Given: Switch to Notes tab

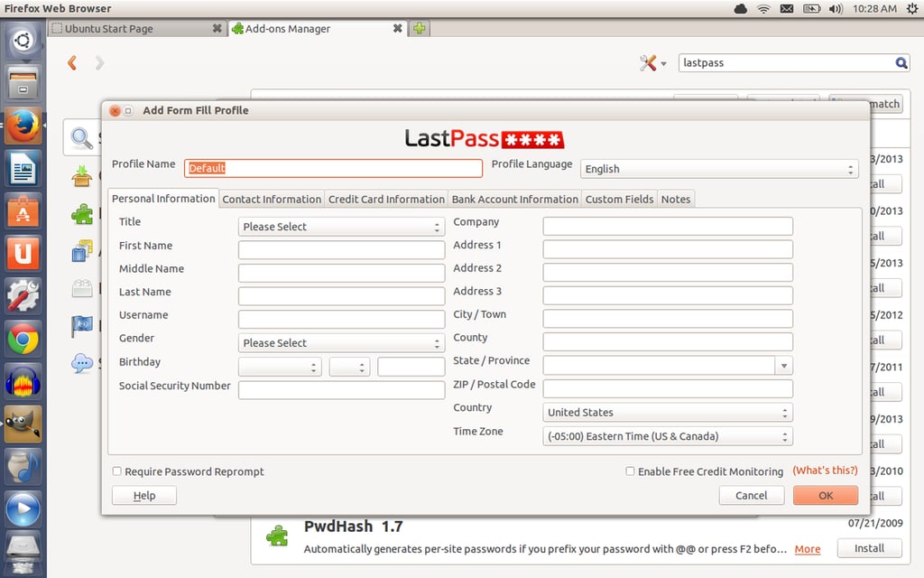Looking at the screenshot, I should point(676,200).
